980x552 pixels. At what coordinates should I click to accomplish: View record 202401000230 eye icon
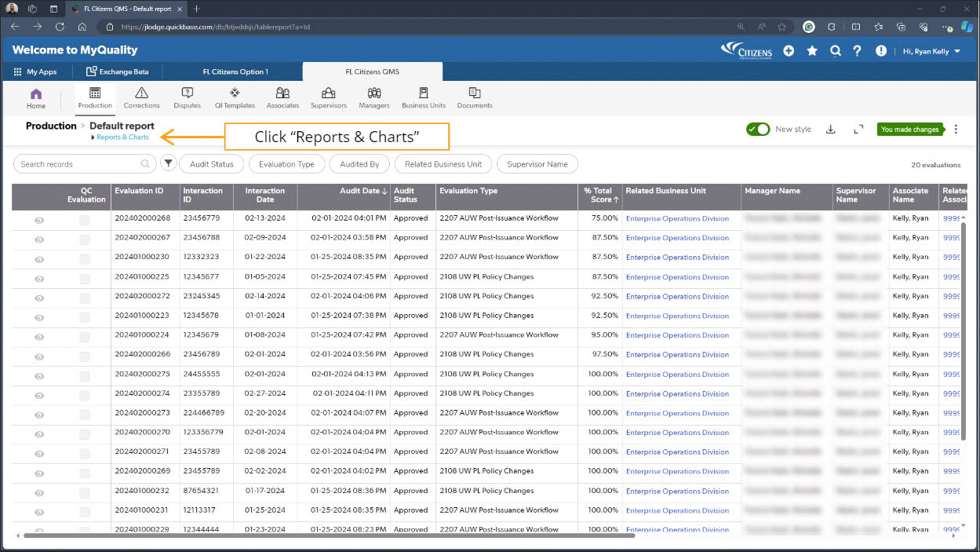[39, 259]
